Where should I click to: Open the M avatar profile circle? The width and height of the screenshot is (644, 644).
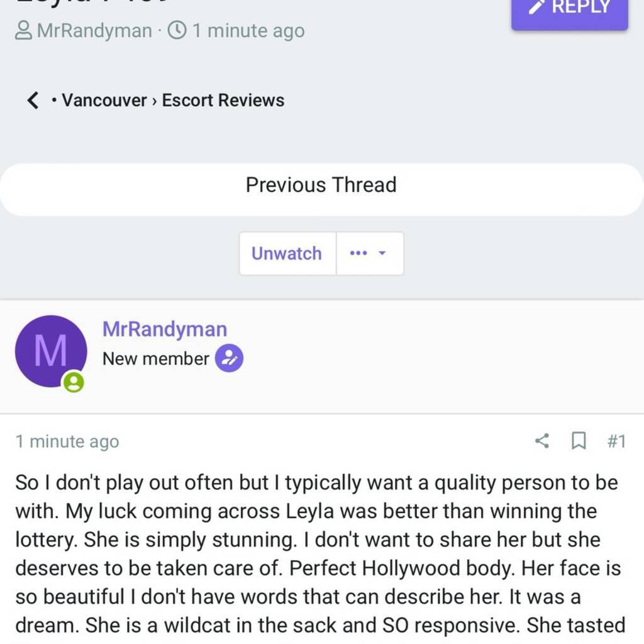tap(51, 351)
